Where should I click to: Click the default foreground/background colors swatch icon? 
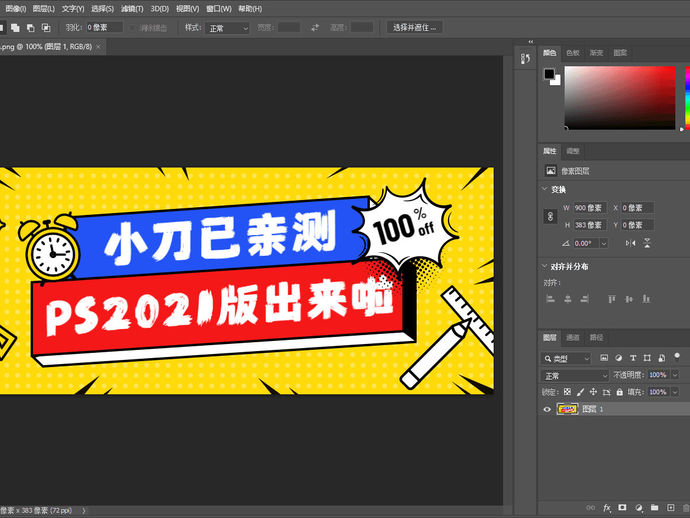(x=552, y=77)
